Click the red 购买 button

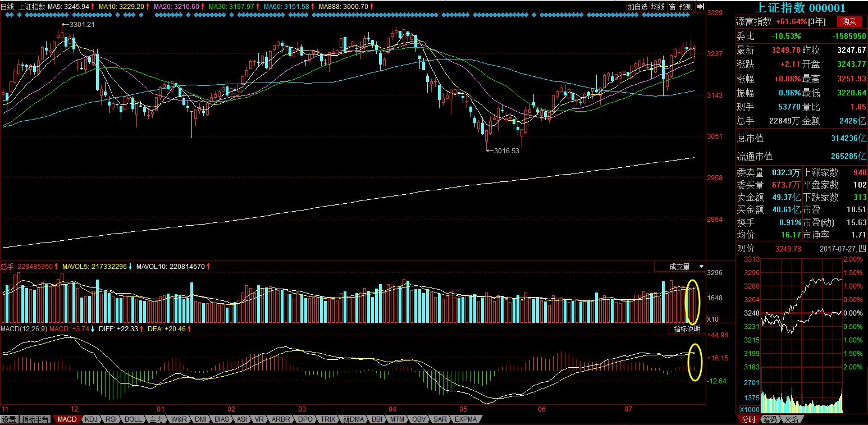click(849, 21)
